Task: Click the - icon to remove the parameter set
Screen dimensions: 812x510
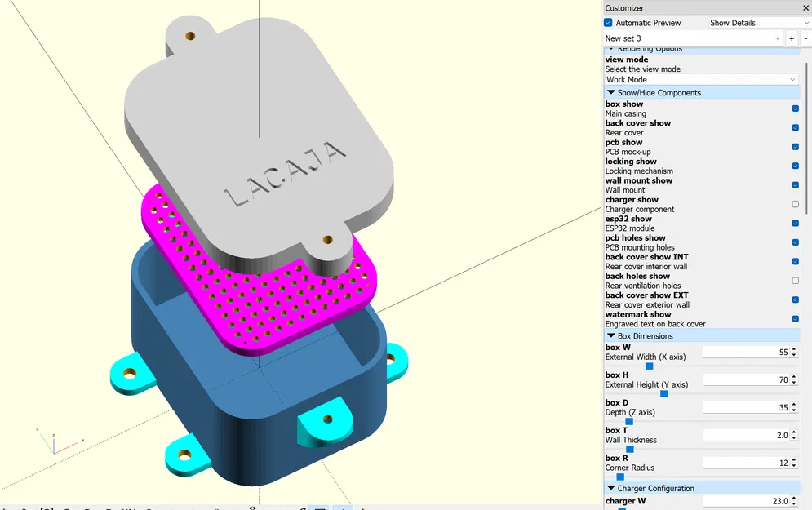Action: [806, 38]
